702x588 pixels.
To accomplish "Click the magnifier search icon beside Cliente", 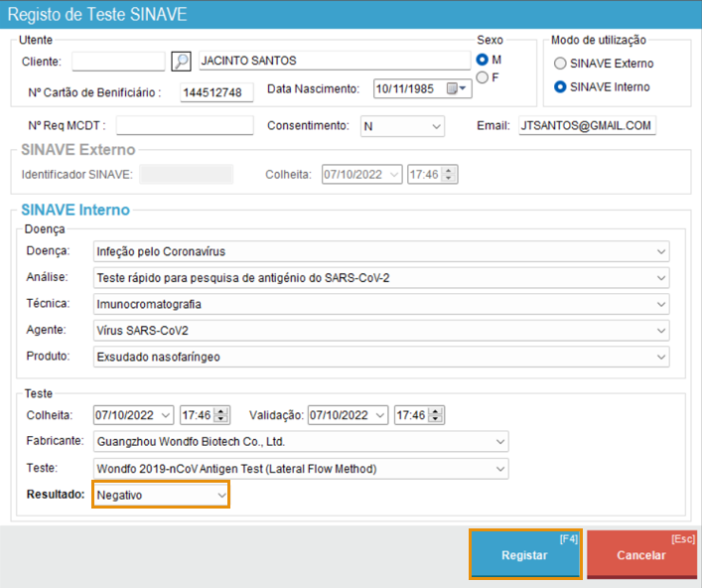I will (181, 61).
